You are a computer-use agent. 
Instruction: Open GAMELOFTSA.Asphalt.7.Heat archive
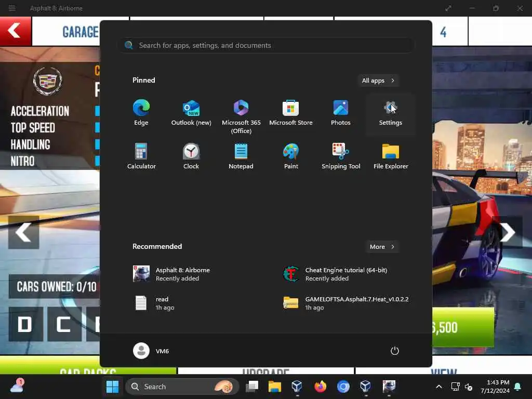point(346,303)
